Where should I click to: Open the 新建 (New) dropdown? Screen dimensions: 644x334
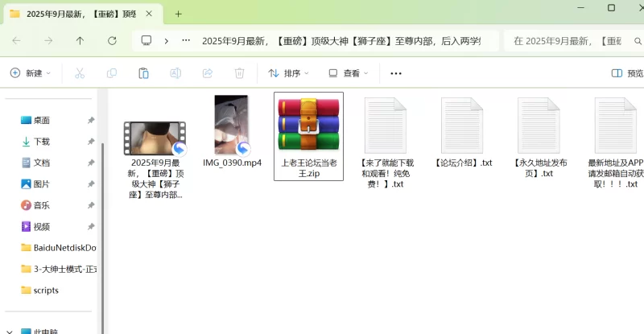point(31,73)
